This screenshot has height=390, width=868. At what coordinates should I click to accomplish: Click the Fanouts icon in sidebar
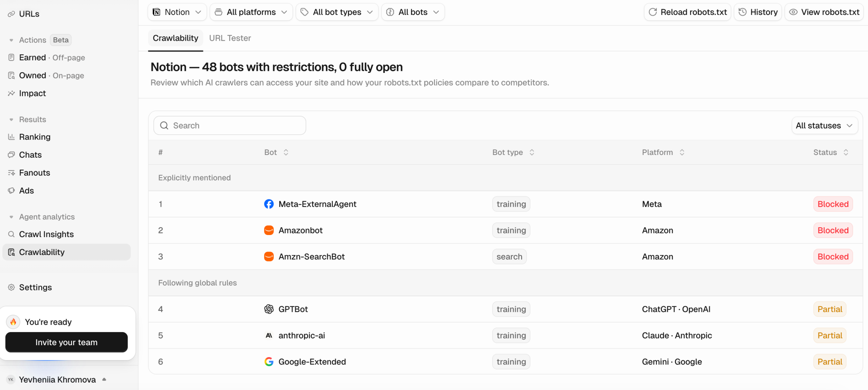click(11, 173)
